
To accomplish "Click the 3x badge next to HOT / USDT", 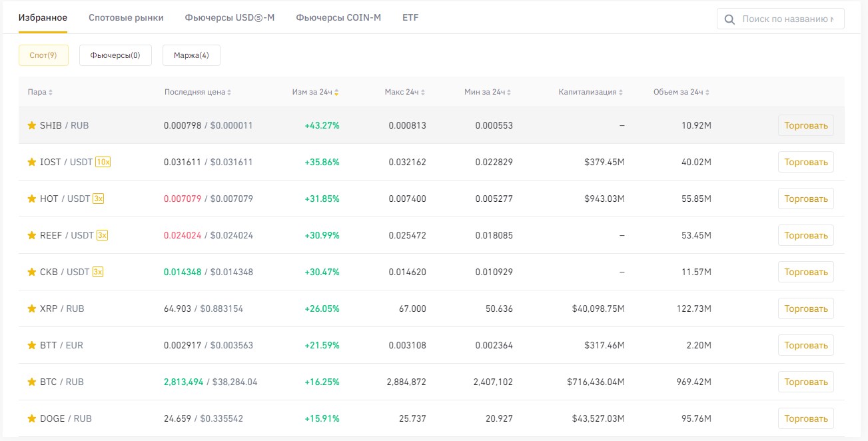I will pyautogui.click(x=98, y=199).
